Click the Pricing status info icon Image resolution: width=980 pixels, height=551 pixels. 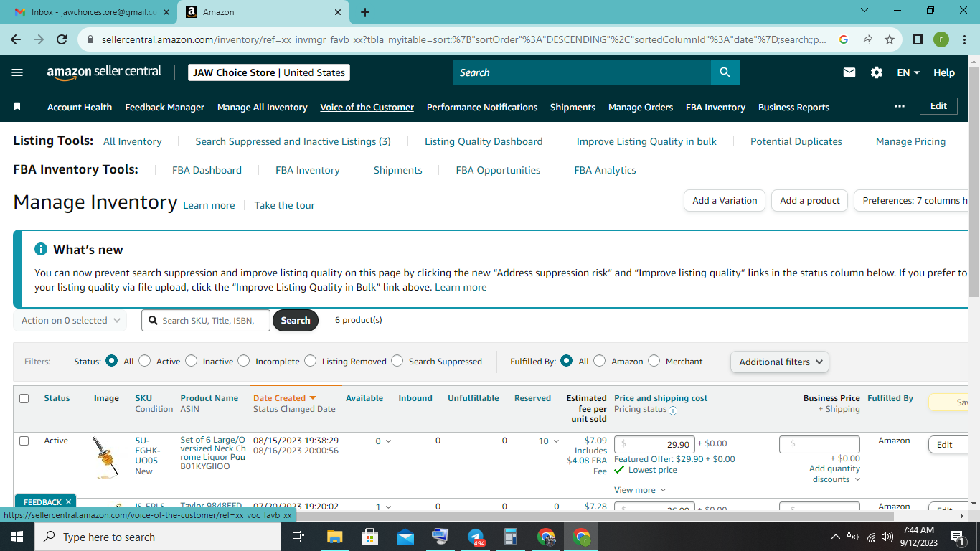[673, 410]
